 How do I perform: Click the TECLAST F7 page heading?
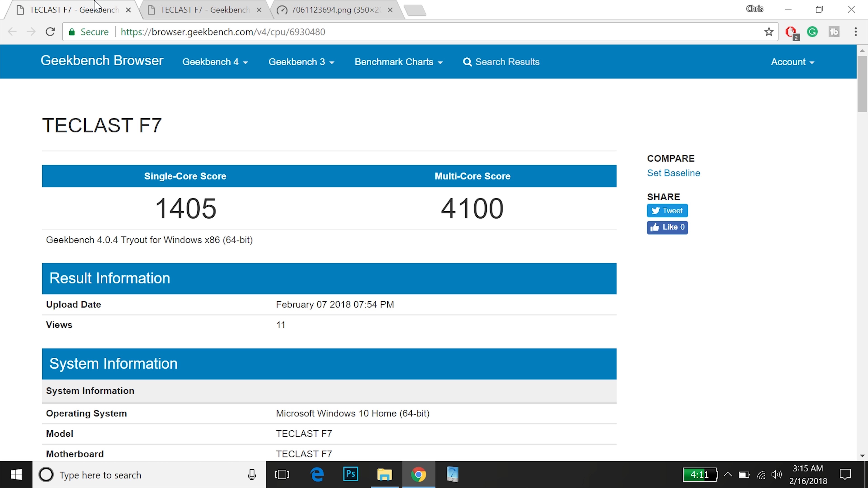click(102, 125)
